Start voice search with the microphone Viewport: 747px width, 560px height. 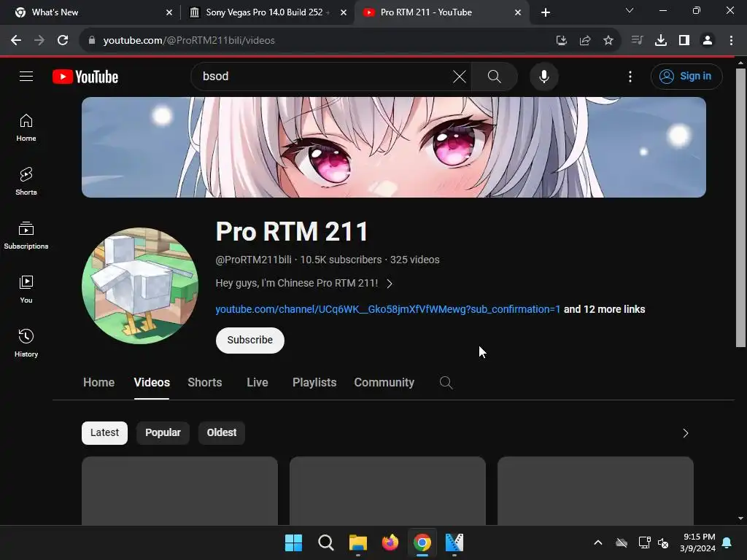543,76
